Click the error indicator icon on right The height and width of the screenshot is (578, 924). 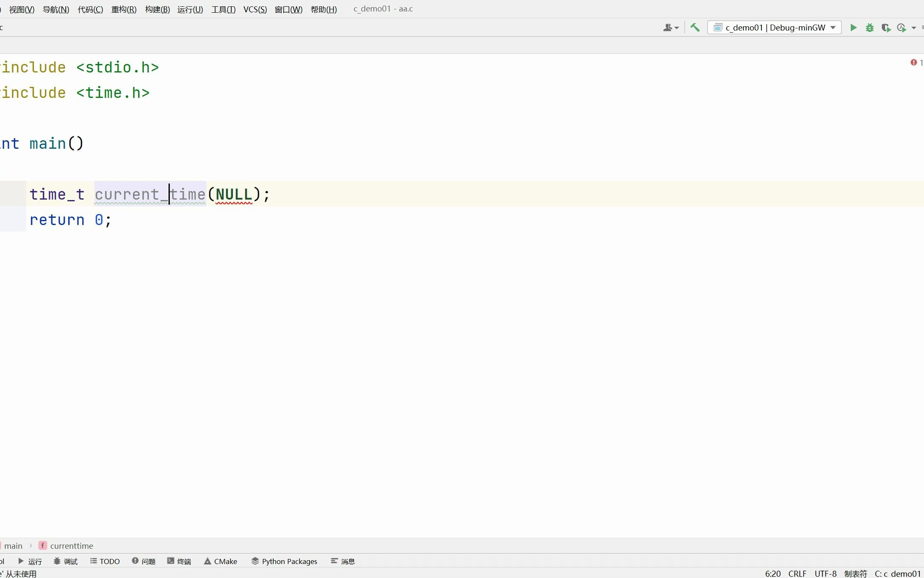(914, 62)
